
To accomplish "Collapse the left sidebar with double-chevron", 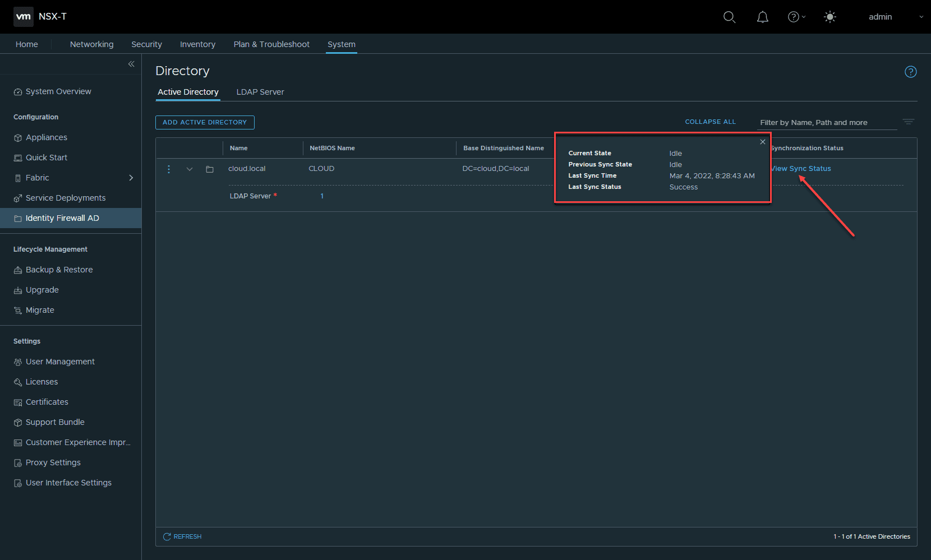I will click(x=131, y=64).
